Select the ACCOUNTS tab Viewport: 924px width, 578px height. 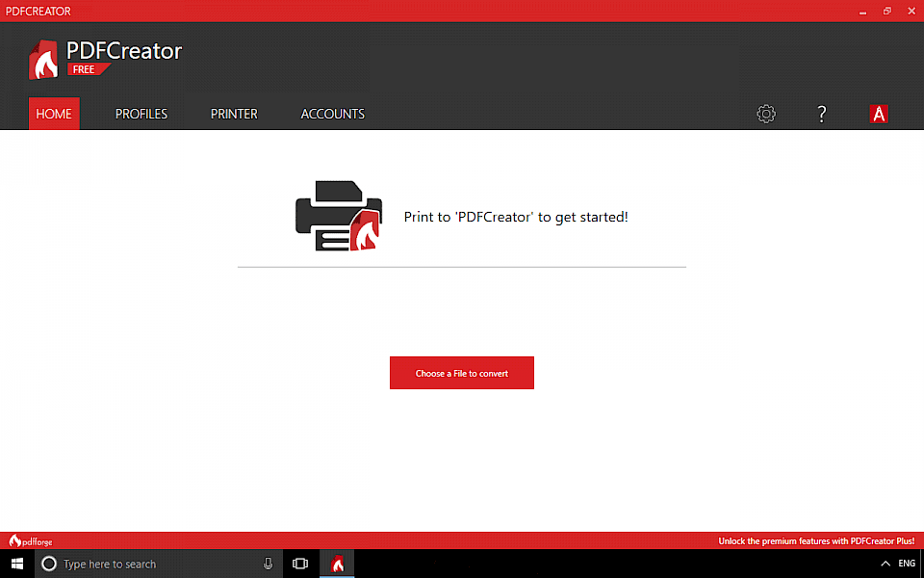pyautogui.click(x=333, y=114)
